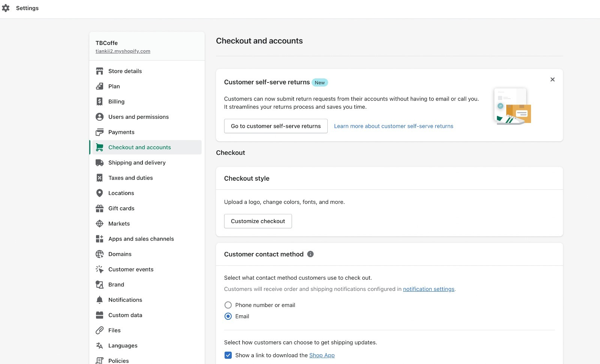Image resolution: width=600 pixels, height=364 pixels.
Task: Click the Gift cards present icon
Action: point(99,208)
